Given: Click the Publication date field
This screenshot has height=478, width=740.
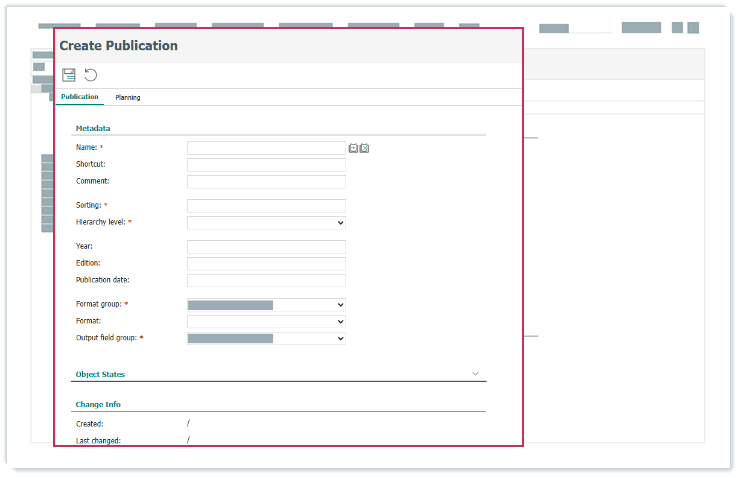Looking at the screenshot, I should [266, 280].
